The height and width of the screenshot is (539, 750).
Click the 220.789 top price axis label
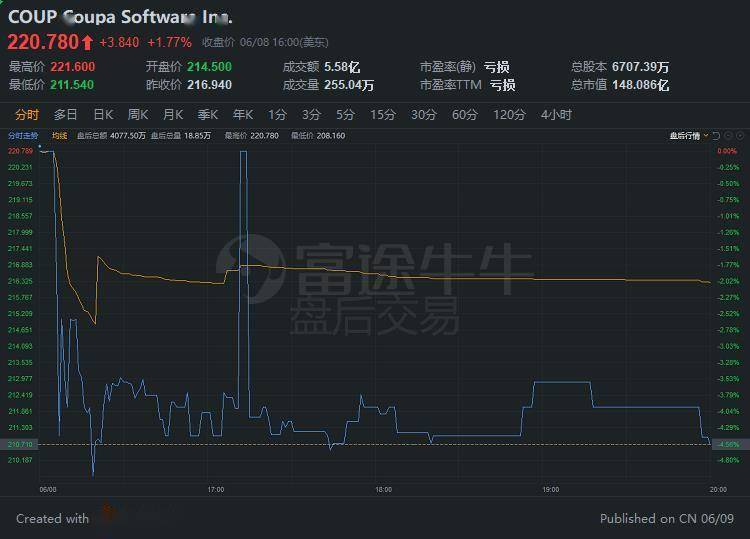pos(21,151)
